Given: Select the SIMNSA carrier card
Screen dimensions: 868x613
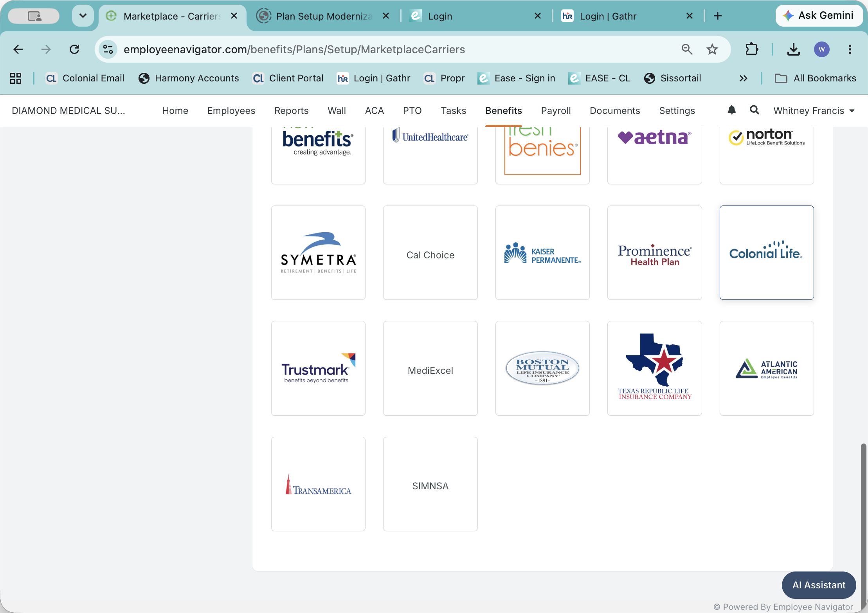Looking at the screenshot, I should 430,484.
